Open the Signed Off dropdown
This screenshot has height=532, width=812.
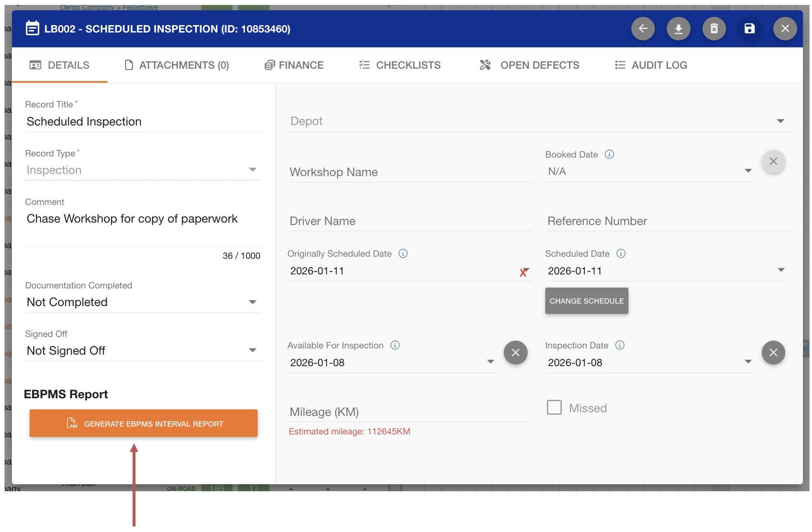(252, 350)
